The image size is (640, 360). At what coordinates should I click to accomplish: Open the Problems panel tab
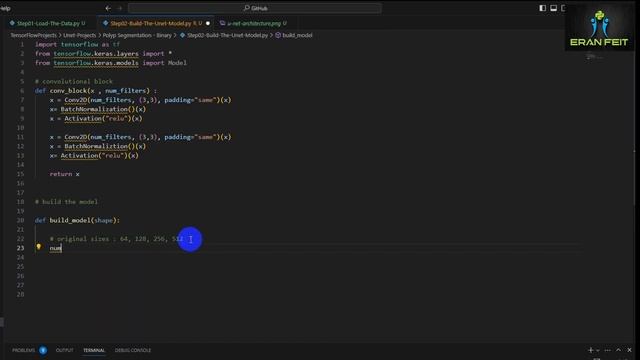coord(23,350)
